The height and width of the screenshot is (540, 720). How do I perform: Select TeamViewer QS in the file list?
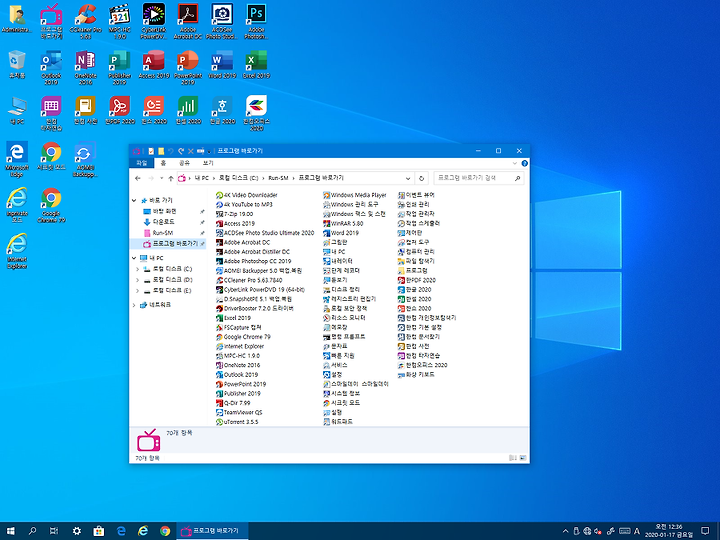239,412
